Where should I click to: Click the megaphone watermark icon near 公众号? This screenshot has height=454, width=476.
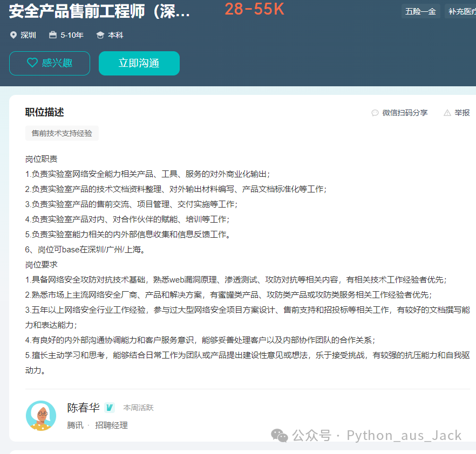tap(280, 435)
